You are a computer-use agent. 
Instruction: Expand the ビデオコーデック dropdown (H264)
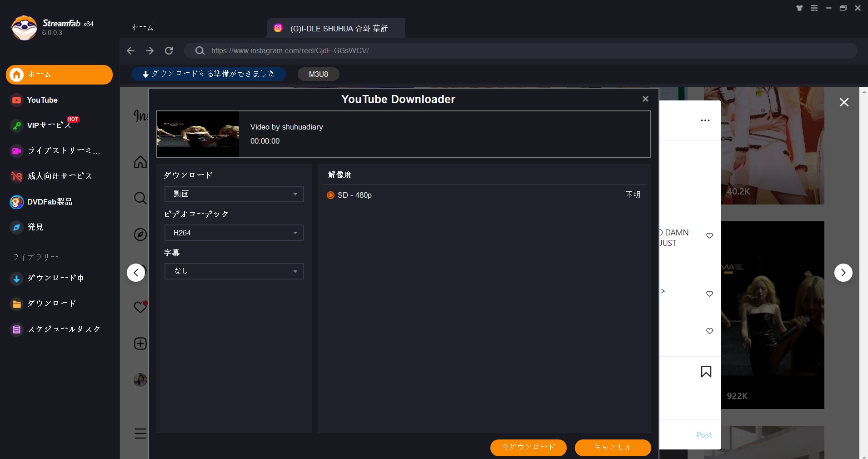234,233
